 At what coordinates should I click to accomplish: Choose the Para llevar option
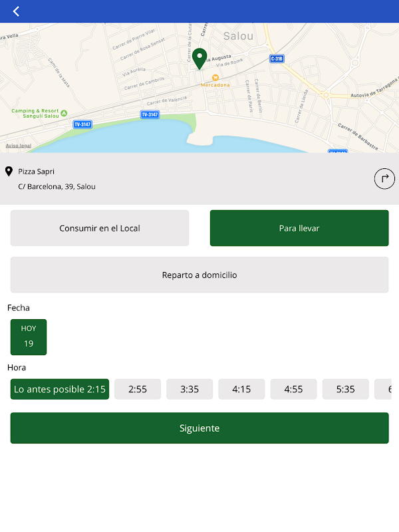pos(299,228)
